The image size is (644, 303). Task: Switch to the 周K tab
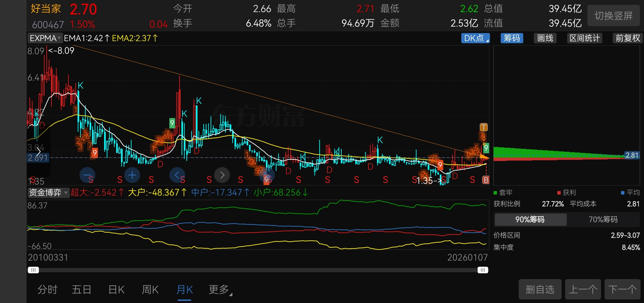click(x=150, y=290)
